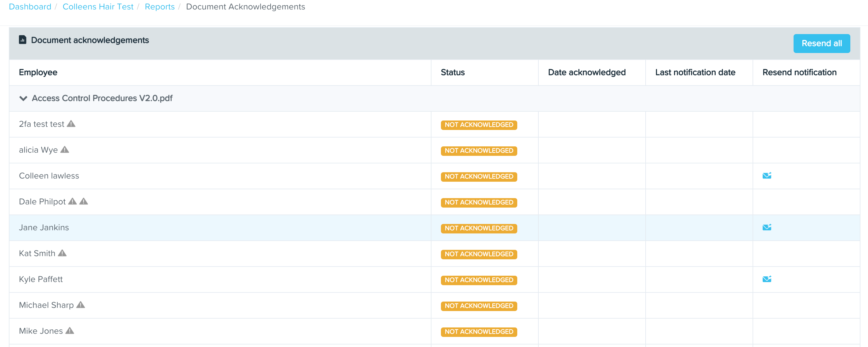Click the second warning triangle beside Dale Philpot
Viewport: 868px width, 347px height.
pyautogui.click(x=84, y=201)
